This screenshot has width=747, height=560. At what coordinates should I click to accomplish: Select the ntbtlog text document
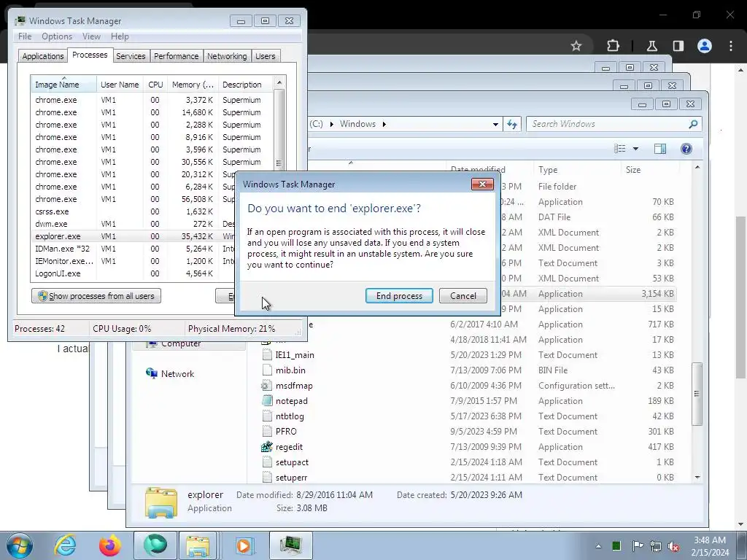[290, 416]
